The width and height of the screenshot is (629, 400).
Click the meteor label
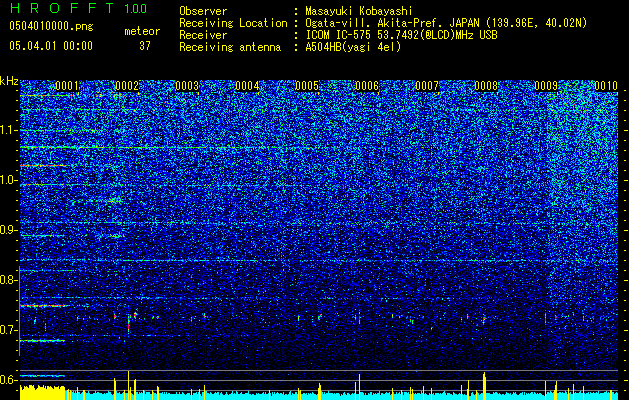pos(142,31)
